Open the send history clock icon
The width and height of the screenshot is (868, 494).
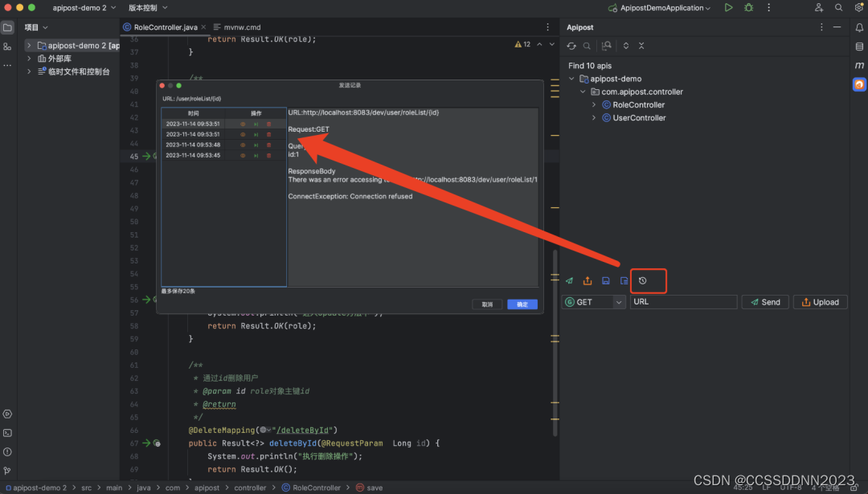(x=642, y=281)
